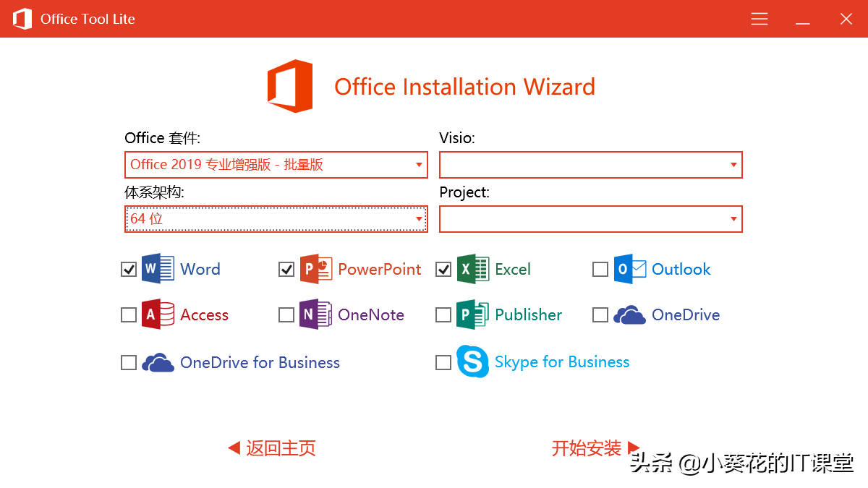Enable the OneNote checkbox
This screenshot has height=488, width=868.
point(286,315)
